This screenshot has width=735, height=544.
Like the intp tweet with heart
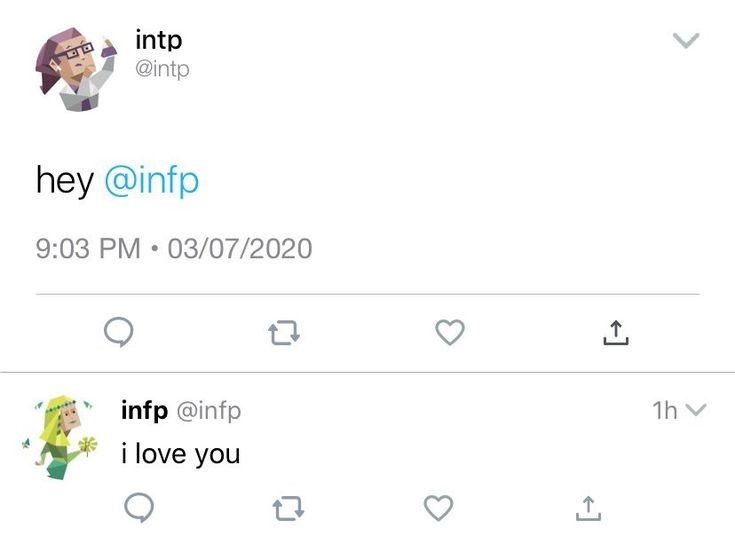click(x=450, y=332)
